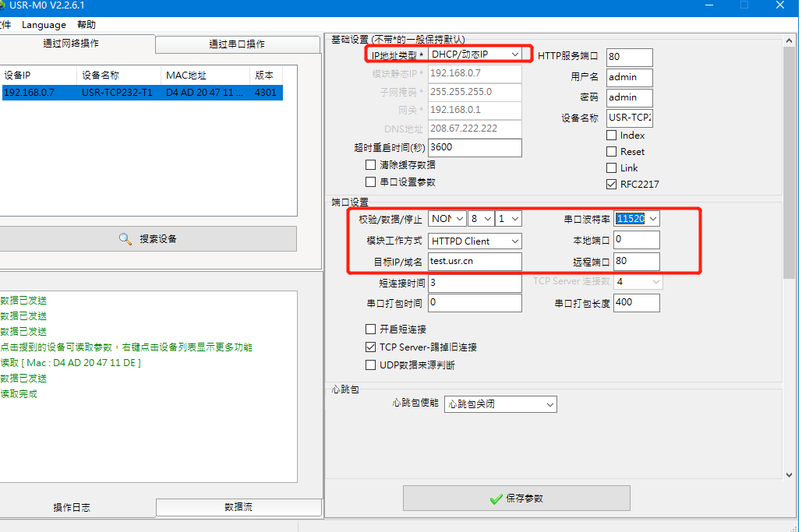
Task: Enable the 清除缓存数据 checkbox
Action: click(371, 165)
